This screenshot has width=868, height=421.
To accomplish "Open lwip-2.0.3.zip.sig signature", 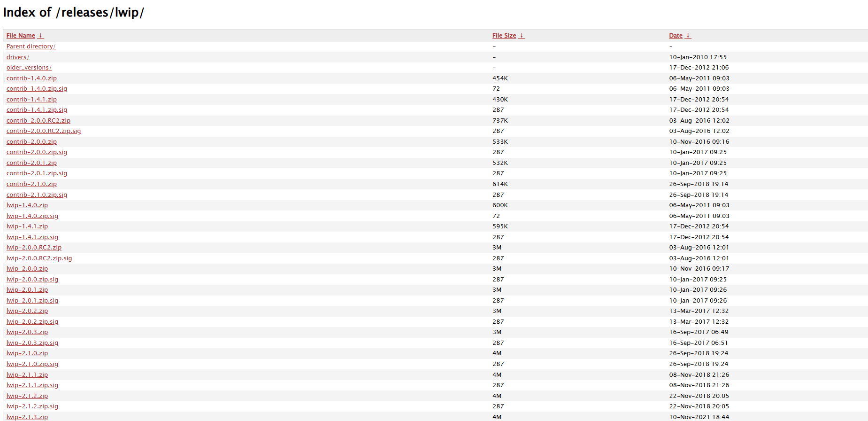I will point(32,343).
